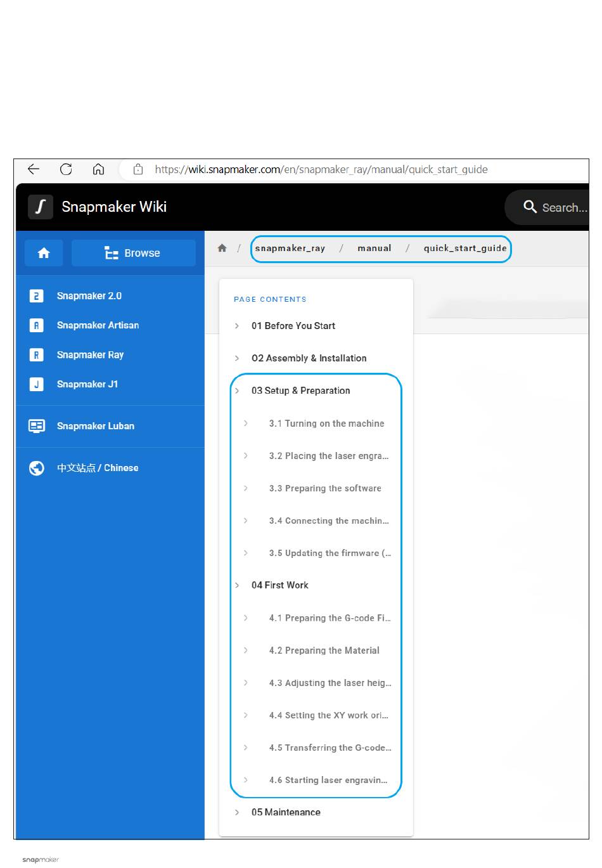This screenshot has height=868, width=602.
Task: Go to 3.1 Turning on the machine
Action: click(326, 424)
